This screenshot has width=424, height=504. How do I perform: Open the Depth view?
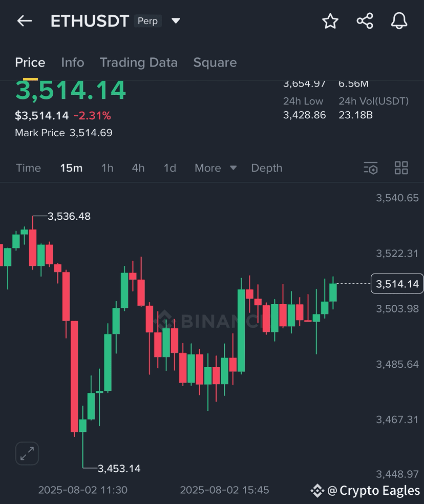pos(266,168)
